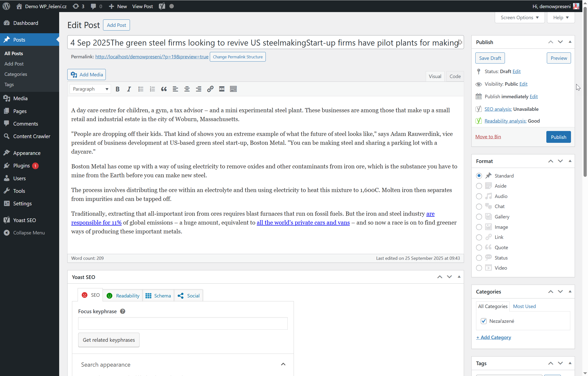
Task: Center align the text
Action: 187,89
